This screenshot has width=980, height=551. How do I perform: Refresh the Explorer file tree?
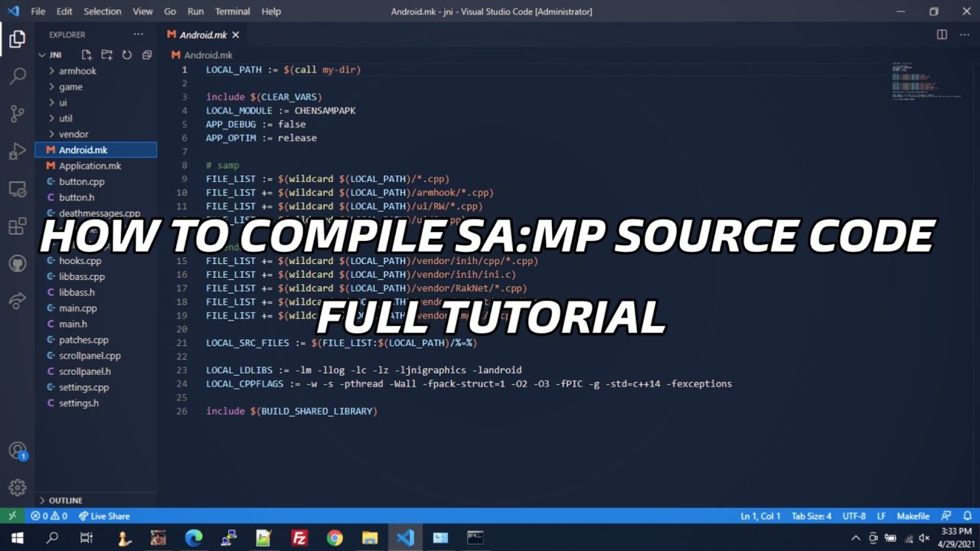coord(126,55)
